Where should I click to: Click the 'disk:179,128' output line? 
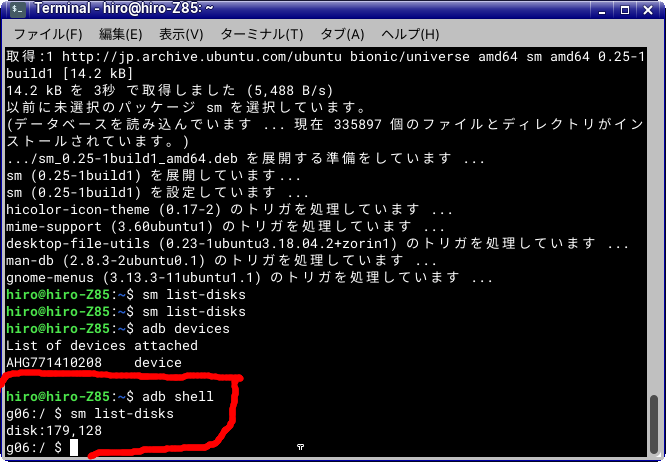54,430
